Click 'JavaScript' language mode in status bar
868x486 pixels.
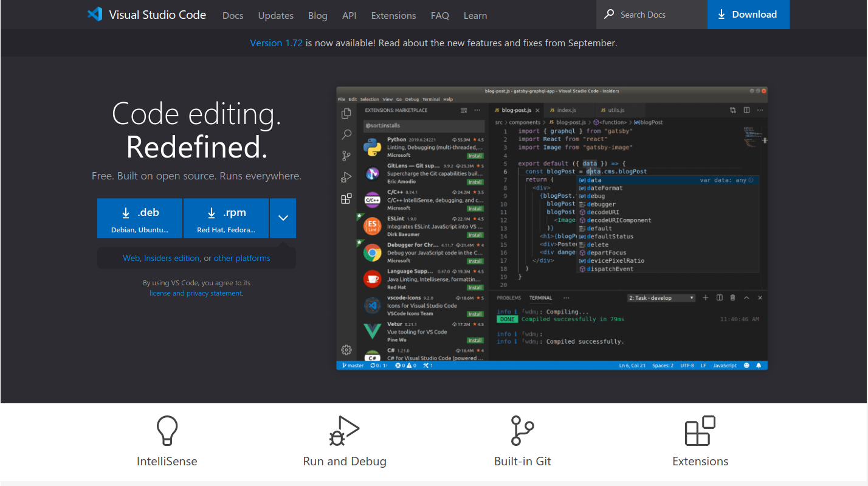coord(725,366)
